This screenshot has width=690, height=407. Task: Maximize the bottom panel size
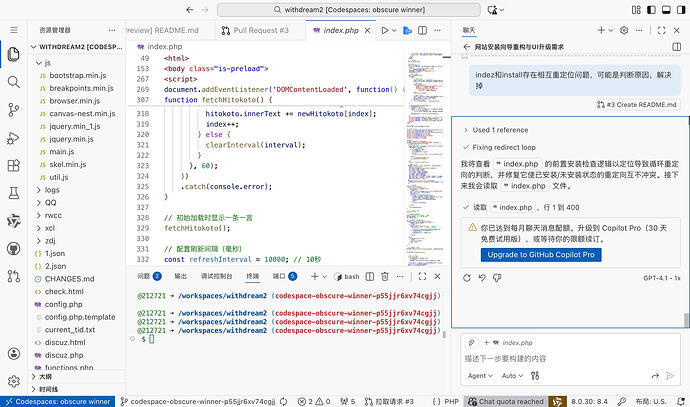tap(422, 276)
